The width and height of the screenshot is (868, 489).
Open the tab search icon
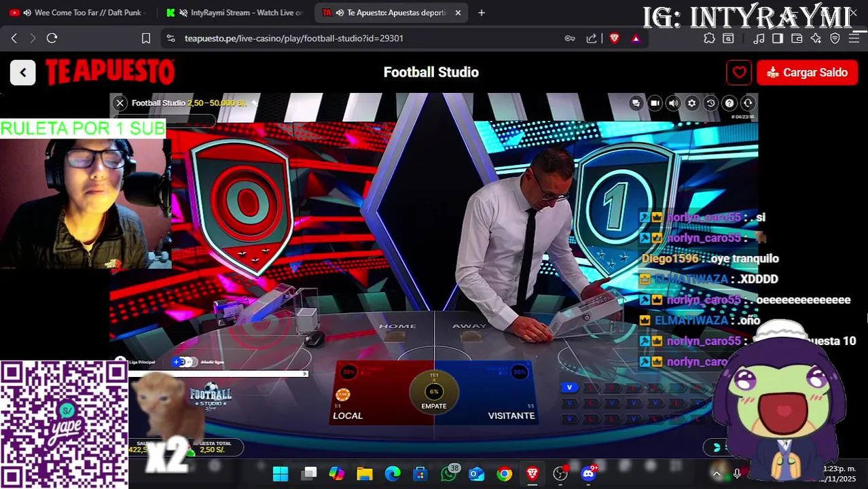[728, 38]
